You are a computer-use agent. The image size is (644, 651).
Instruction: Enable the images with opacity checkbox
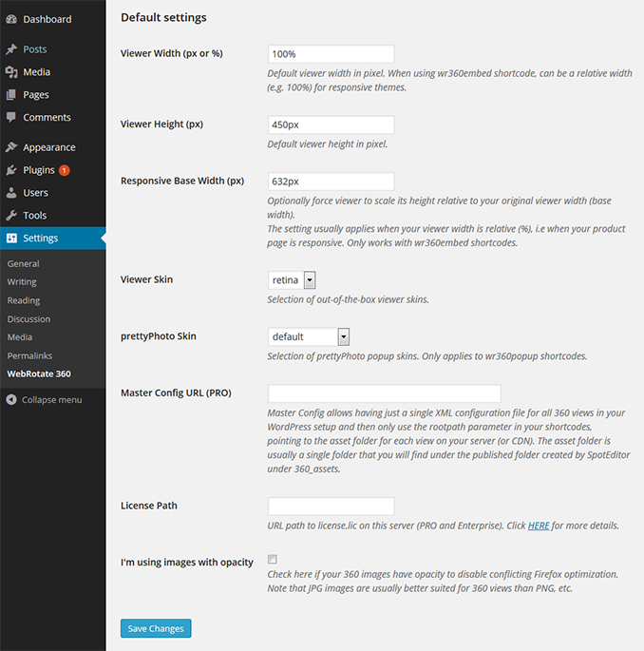pyautogui.click(x=273, y=559)
